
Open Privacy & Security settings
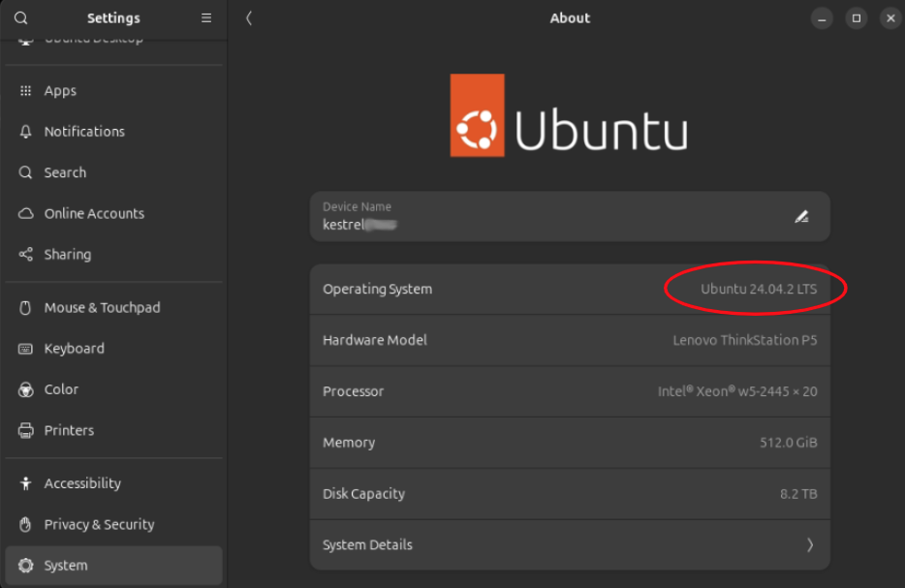(x=113, y=524)
